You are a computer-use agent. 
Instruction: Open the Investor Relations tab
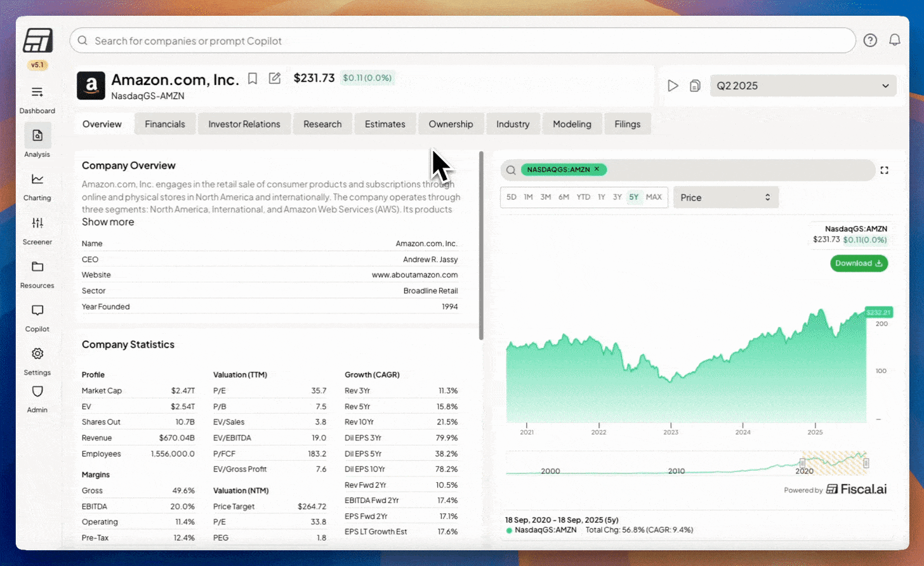coord(244,124)
